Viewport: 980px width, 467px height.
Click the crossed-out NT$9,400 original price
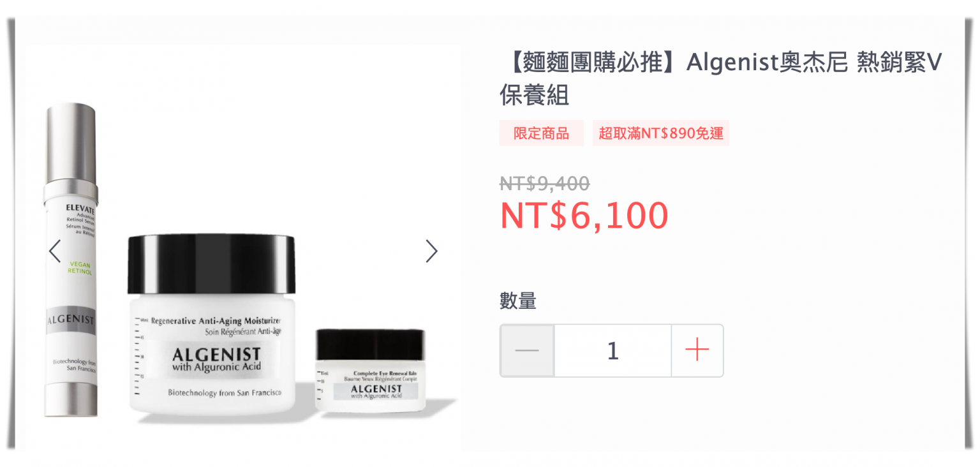click(x=544, y=184)
